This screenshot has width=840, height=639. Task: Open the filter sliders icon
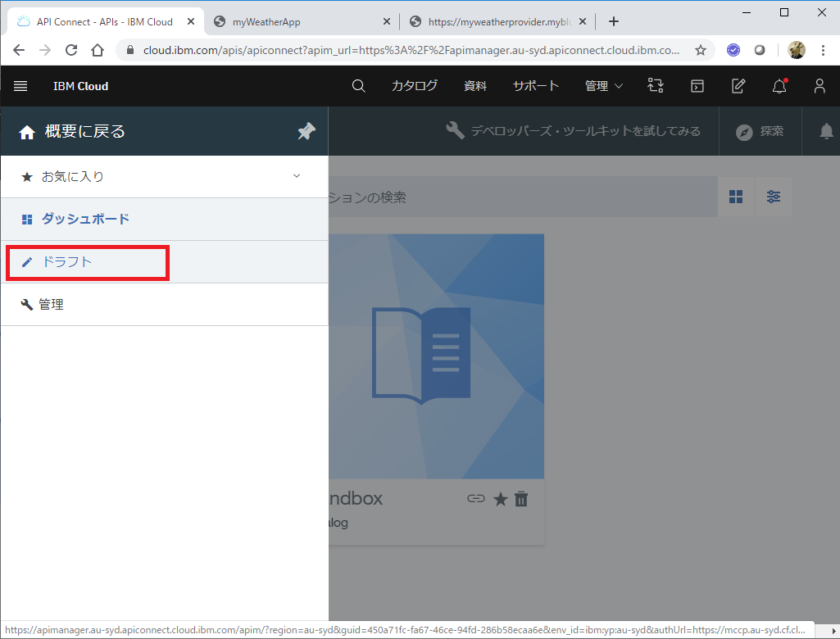[773, 197]
